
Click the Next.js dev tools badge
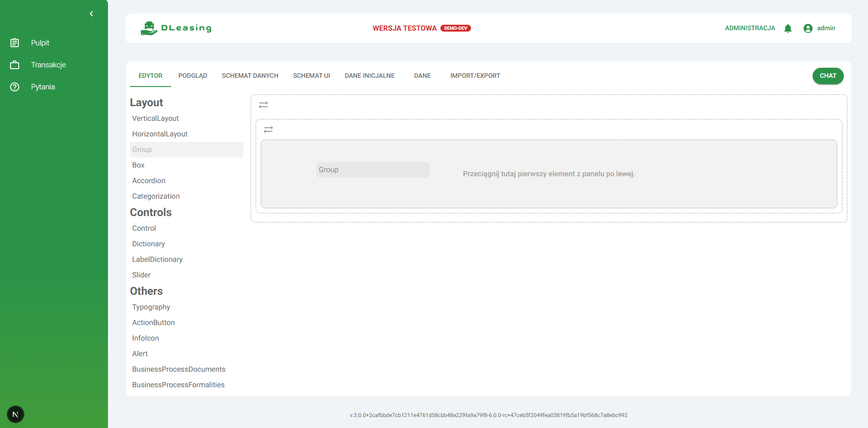point(16,414)
